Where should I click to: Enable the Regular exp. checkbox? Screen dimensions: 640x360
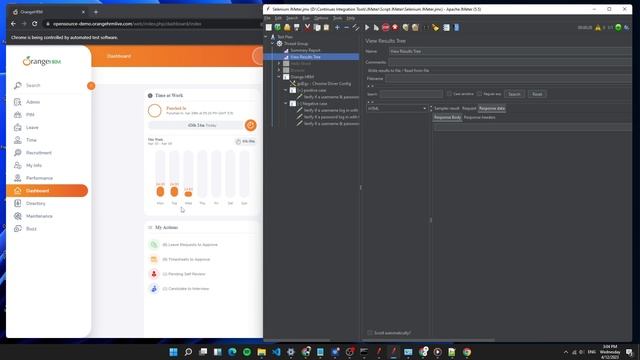pyautogui.click(x=480, y=94)
